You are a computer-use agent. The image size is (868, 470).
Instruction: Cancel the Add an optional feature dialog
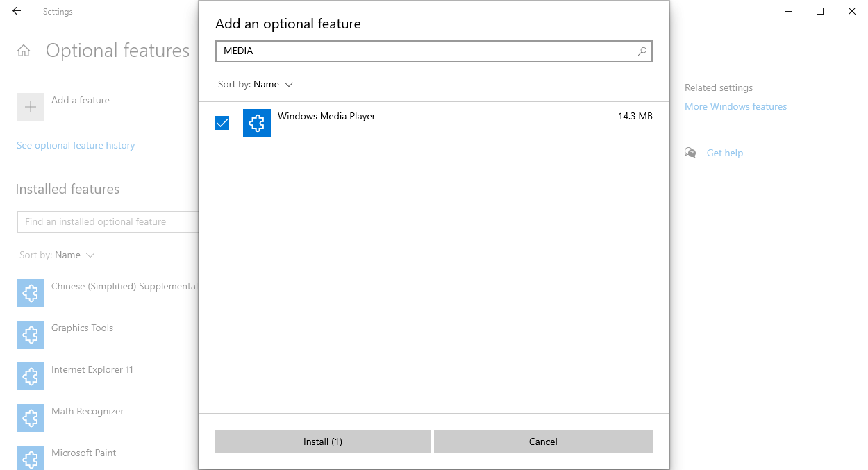pos(543,442)
